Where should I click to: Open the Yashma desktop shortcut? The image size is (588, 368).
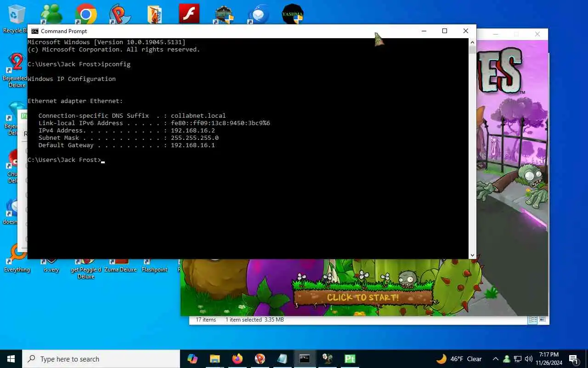coord(292,14)
